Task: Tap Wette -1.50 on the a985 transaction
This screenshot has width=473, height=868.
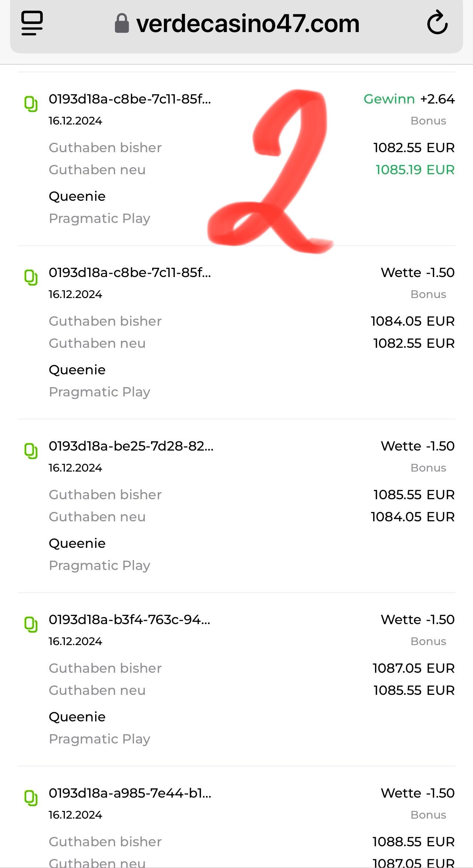Action: (417, 793)
